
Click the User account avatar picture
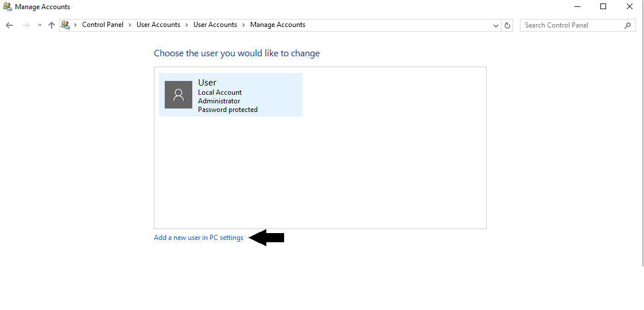(179, 95)
